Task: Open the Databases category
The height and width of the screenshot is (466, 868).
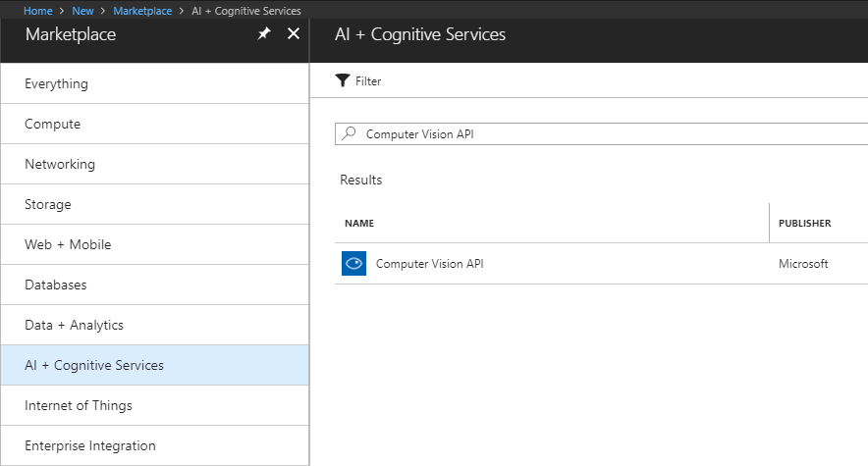Action: [56, 285]
